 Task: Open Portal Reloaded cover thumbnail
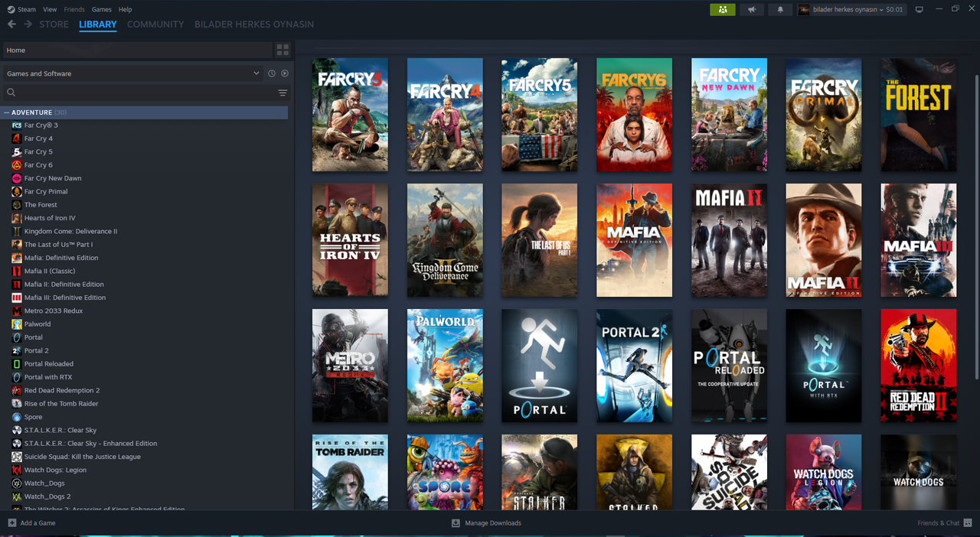tap(729, 366)
